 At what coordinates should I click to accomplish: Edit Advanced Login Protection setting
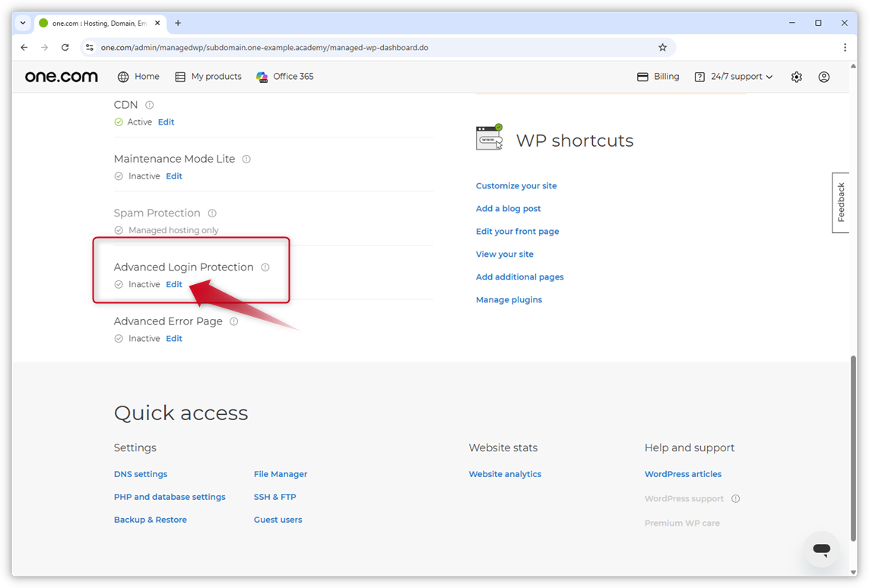pos(174,285)
